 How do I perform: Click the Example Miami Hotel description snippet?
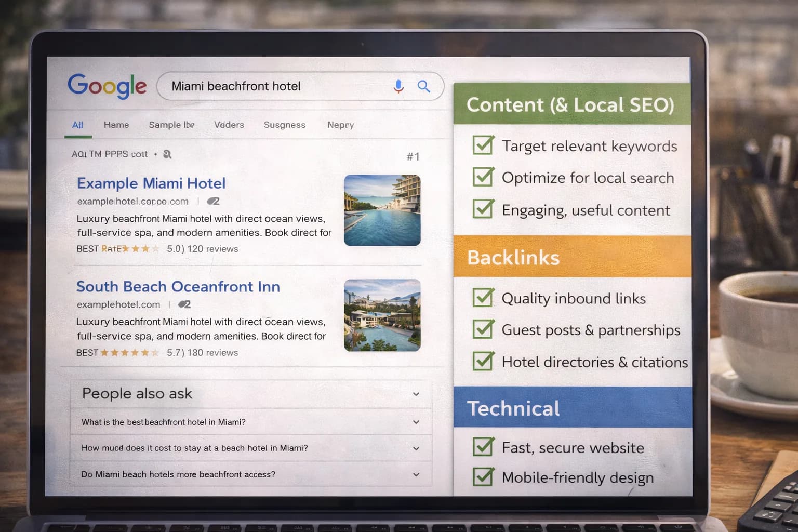(x=204, y=225)
